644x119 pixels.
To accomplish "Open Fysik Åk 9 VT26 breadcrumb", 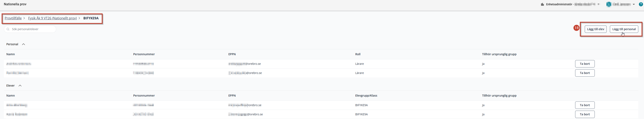I will [x=52, y=18].
